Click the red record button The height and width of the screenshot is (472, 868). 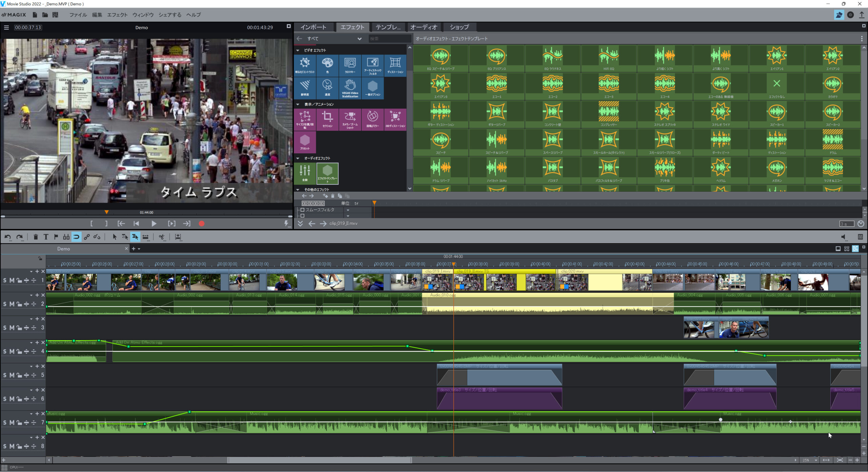(201, 224)
